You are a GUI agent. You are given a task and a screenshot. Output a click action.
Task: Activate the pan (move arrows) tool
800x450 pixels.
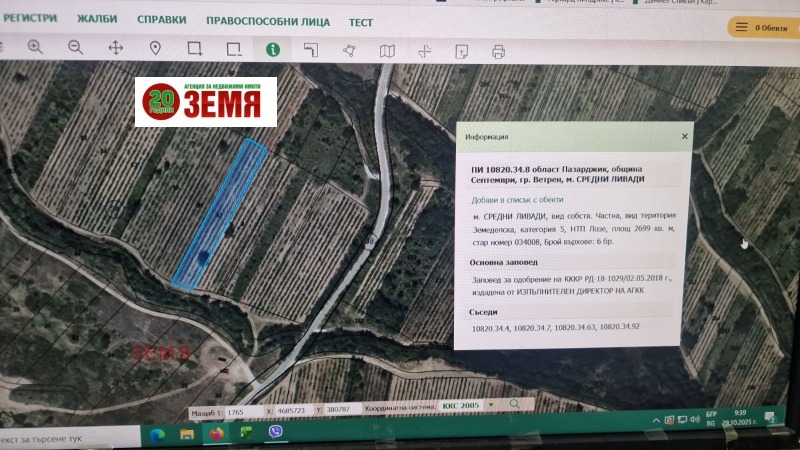(x=116, y=48)
